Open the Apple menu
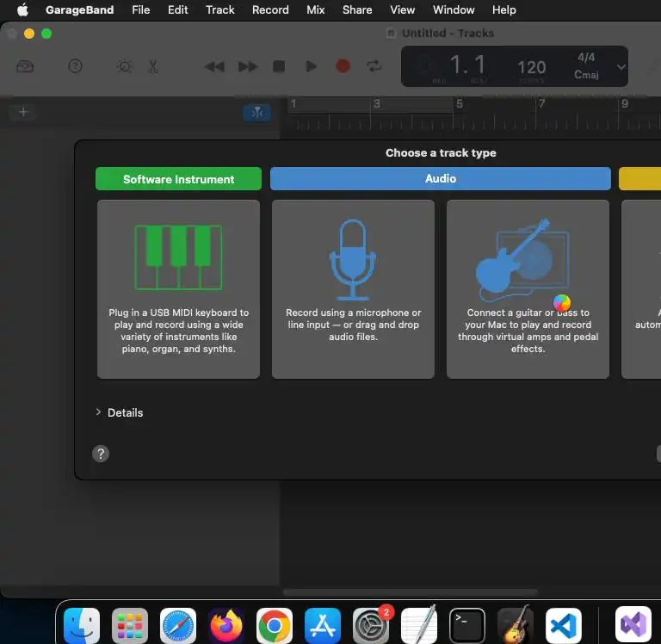Viewport: 661px width, 644px height. 22,9
